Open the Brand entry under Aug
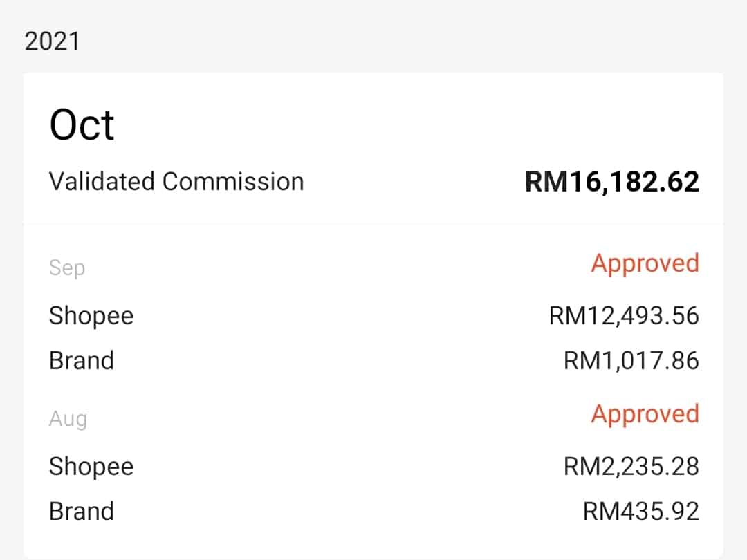 pyautogui.click(x=81, y=512)
